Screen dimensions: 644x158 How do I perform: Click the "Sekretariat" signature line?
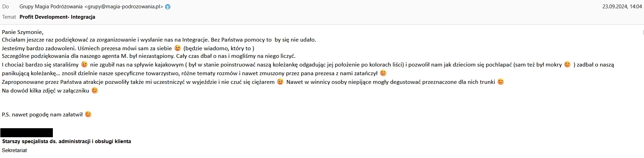coord(15,150)
